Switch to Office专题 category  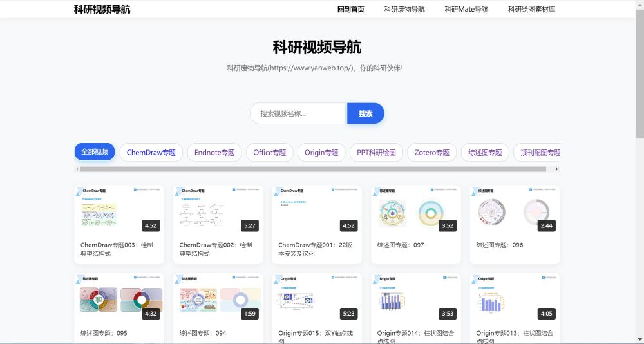click(x=269, y=153)
